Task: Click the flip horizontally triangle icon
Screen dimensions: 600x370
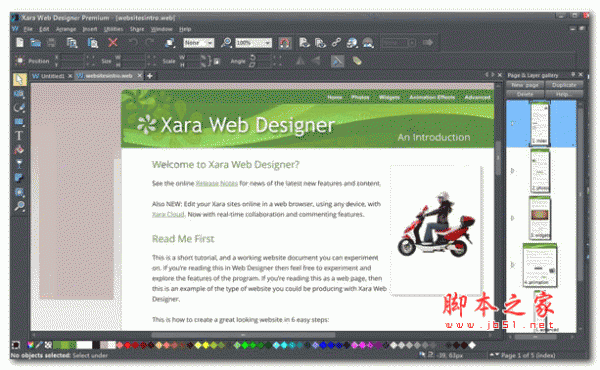Action: tap(300, 61)
